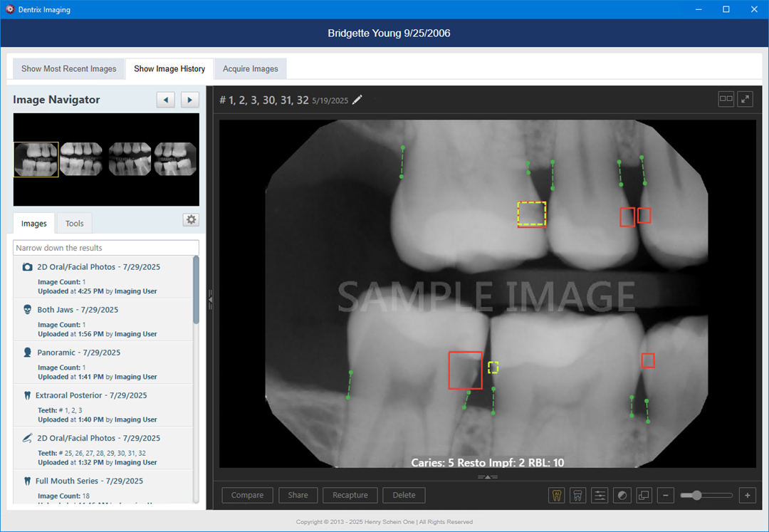Open Full Mouth Series - 7/29/2025 entry
The height and width of the screenshot is (532, 769).
tap(103, 489)
